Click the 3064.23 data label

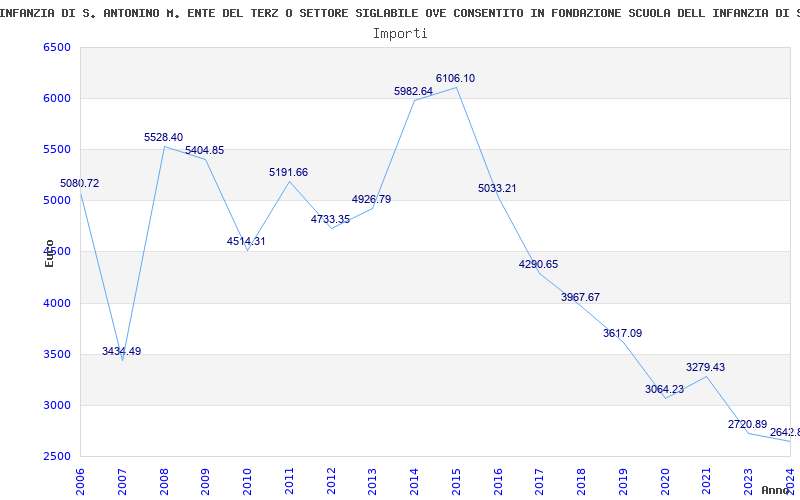tap(664, 389)
